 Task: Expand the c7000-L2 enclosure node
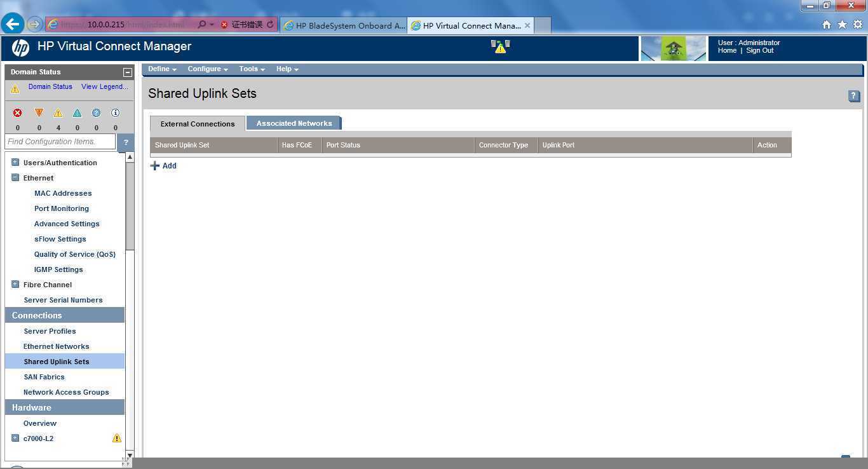(15, 438)
